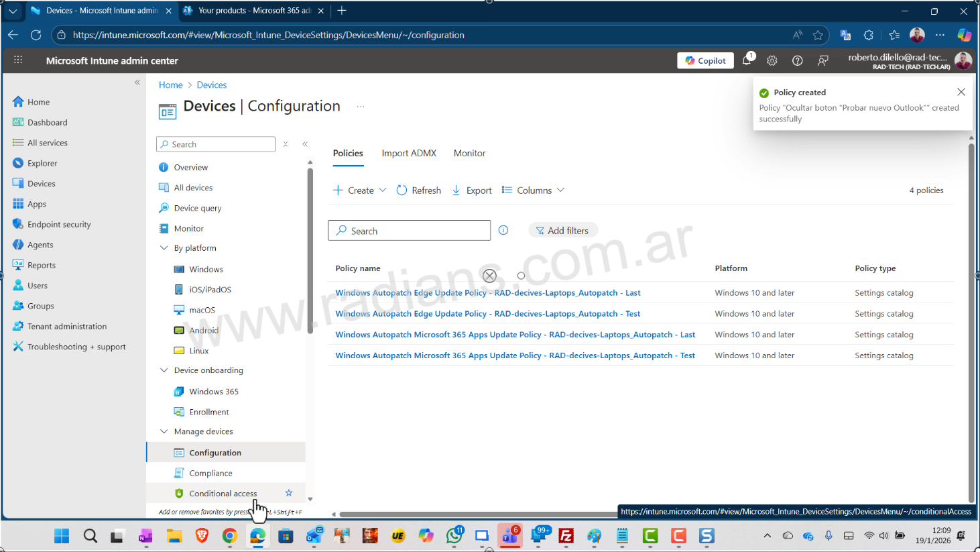Open the settings gear in header
Viewport: 980px width, 552px height.
(772, 60)
